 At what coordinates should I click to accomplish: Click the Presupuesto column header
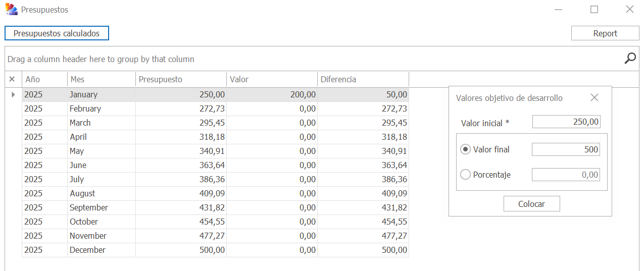coord(181,79)
